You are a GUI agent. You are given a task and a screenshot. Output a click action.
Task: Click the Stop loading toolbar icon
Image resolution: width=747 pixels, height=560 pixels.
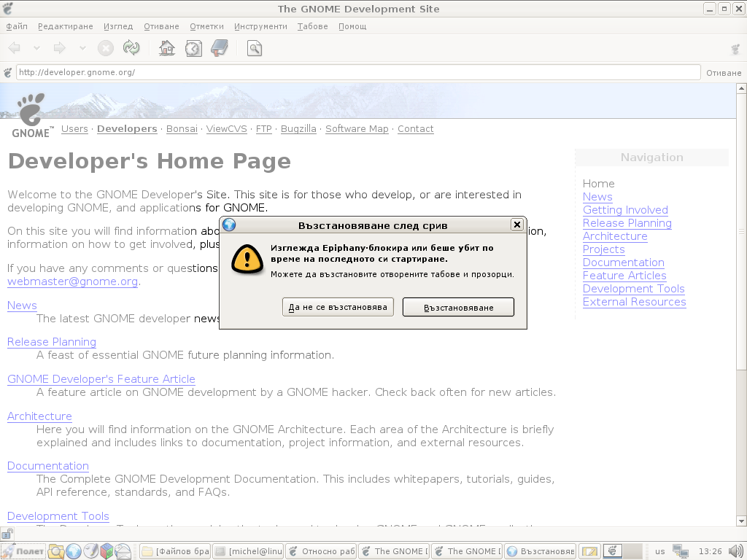106,48
